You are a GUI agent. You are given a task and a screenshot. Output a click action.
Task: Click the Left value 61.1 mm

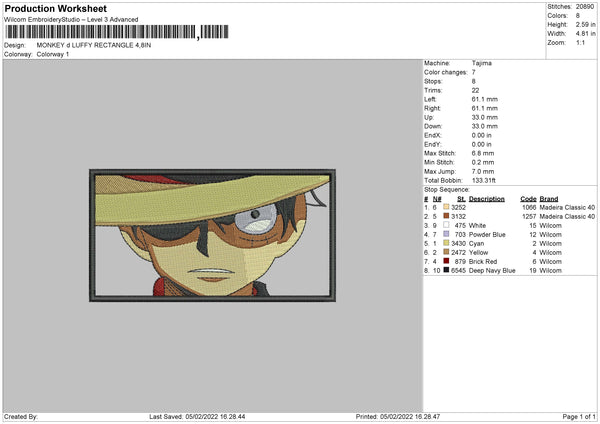click(484, 99)
